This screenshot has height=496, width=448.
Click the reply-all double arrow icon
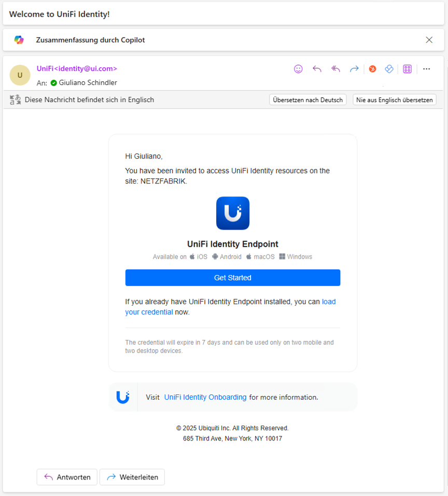point(335,69)
